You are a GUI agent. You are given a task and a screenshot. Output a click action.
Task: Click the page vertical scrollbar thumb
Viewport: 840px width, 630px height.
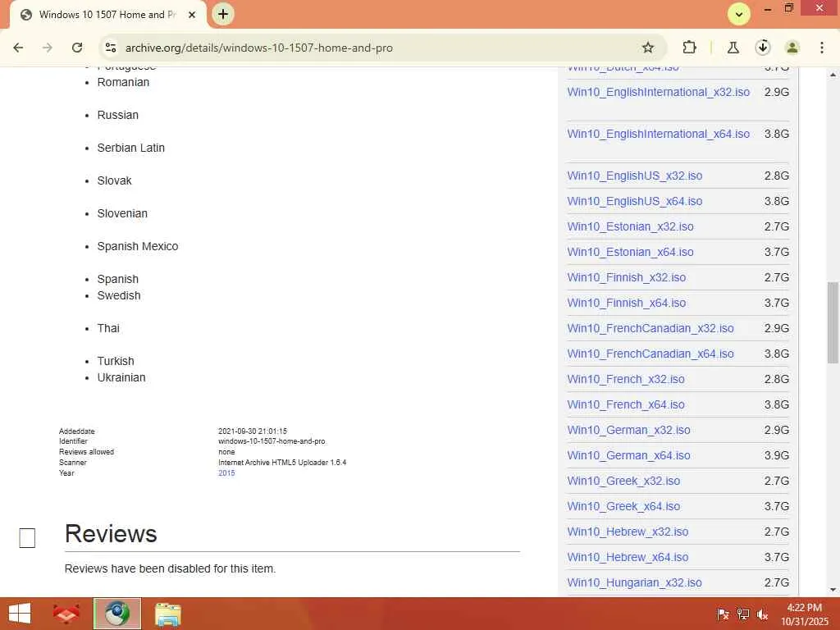click(x=833, y=322)
